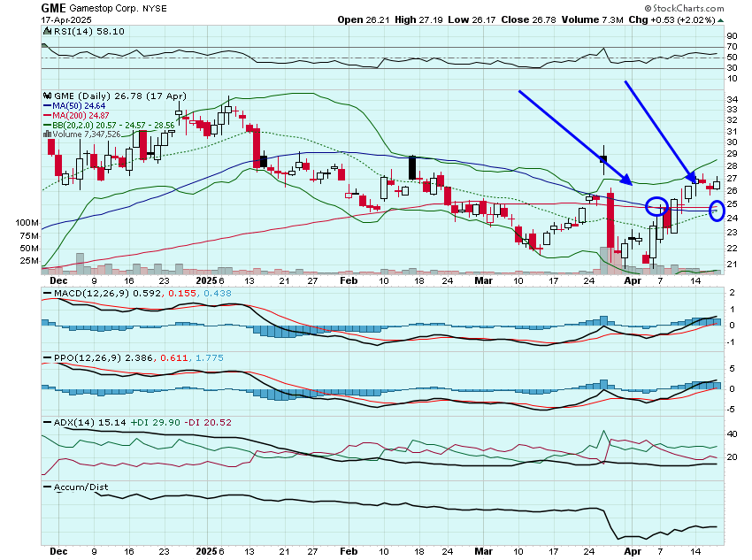This screenshot has width=752, height=560.
Task: Click the Low 26.17 value
Action: click(472, 19)
